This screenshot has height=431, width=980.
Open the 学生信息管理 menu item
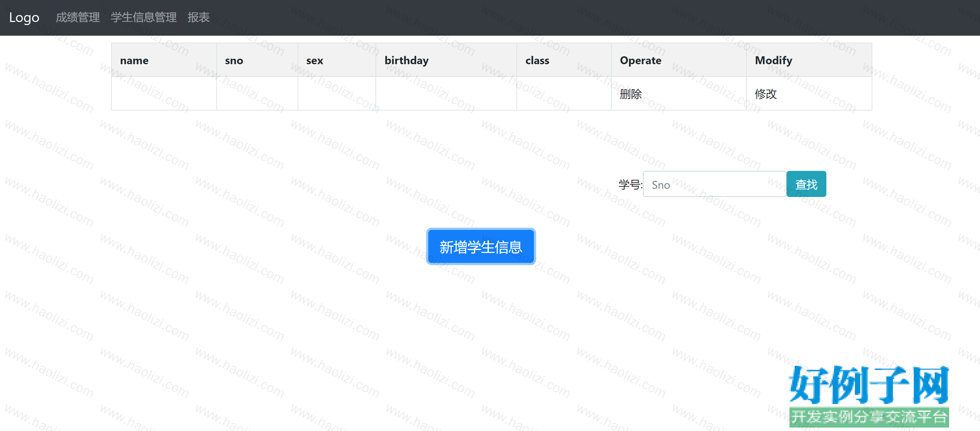[x=143, y=18]
